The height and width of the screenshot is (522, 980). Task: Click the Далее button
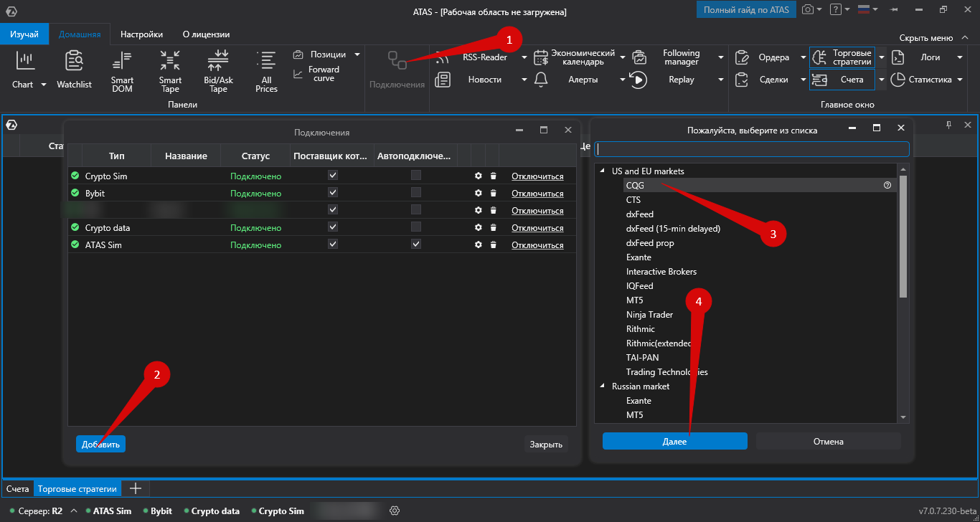[674, 441]
